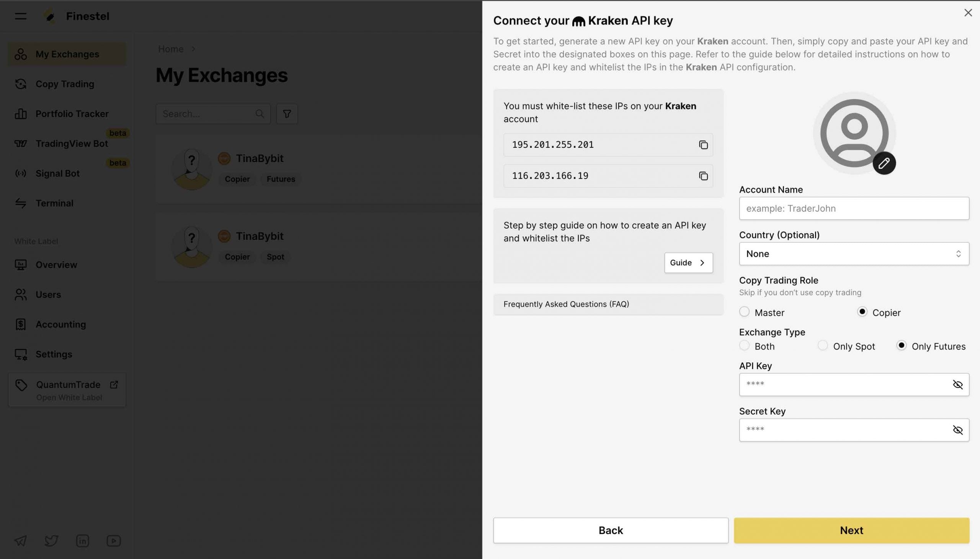Copy the 195.201.255.201 IP address
The height and width of the screenshot is (559, 980).
point(703,145)
